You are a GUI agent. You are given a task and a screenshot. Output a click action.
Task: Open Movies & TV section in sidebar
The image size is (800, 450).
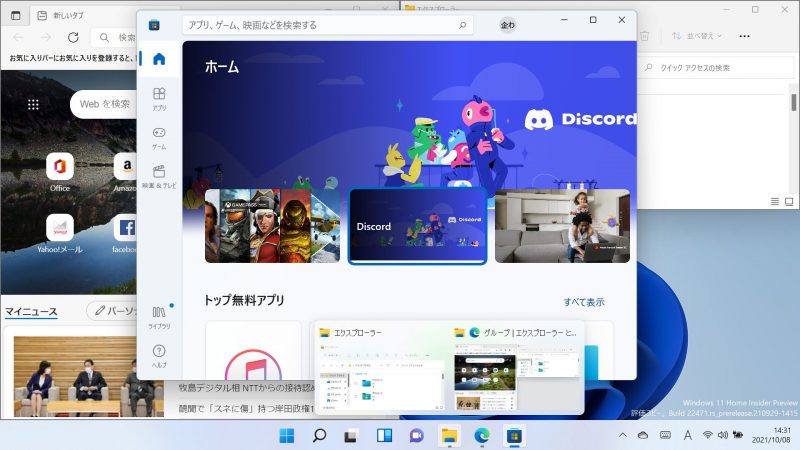[x=159, y=176]
